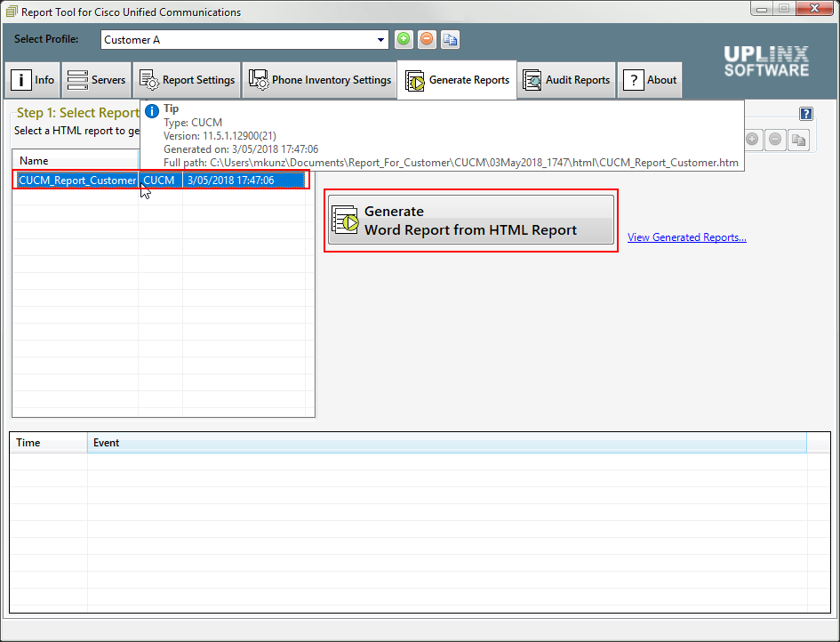Click the copy profile icon
This screenshot has width=840, height=642.
450,39
